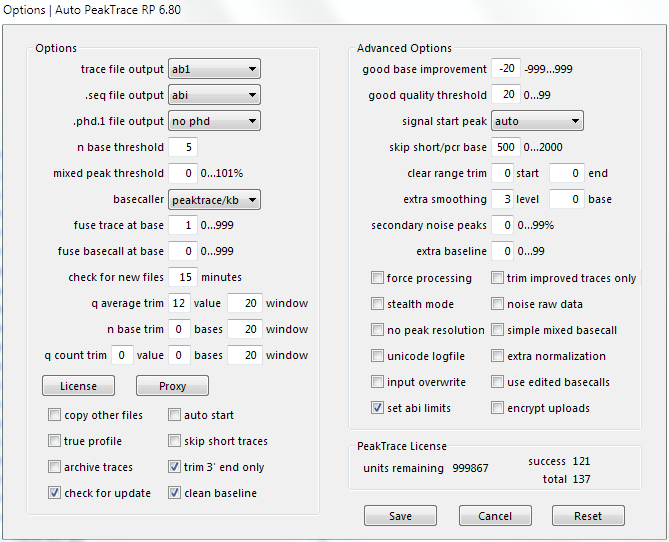
Task: Toggle stealth mode checkbox
Action: 377,304
